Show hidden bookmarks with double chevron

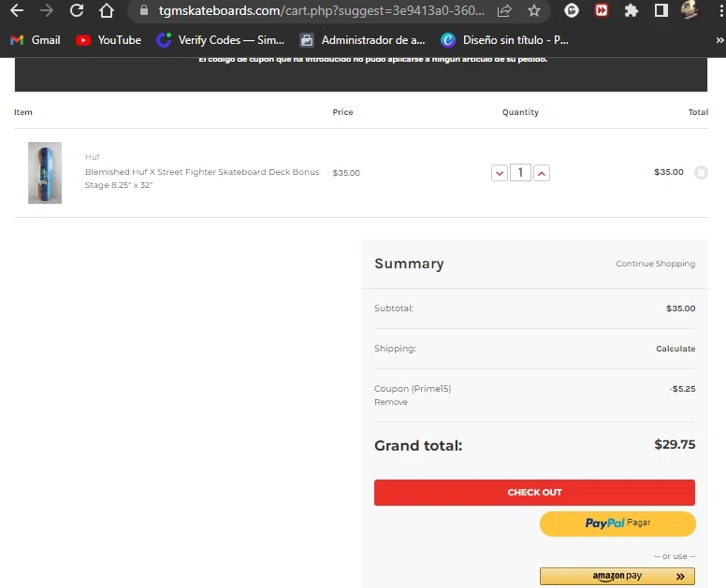point(719,40)
